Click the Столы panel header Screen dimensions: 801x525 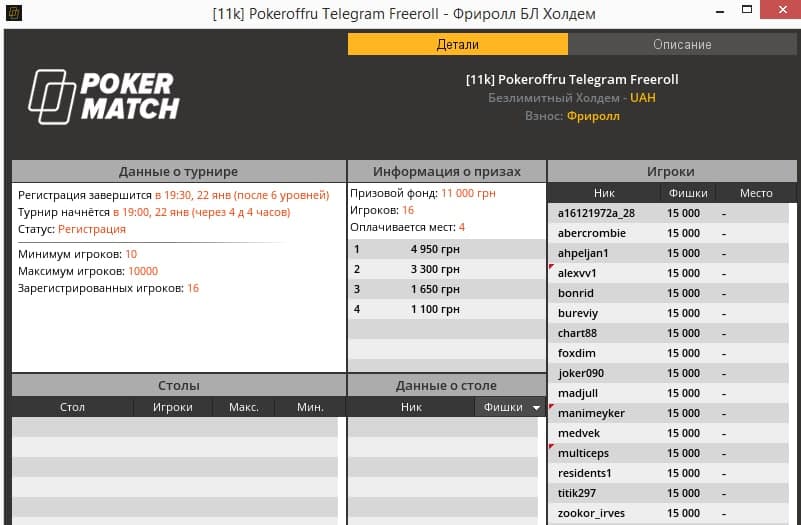click(x=179, y=386)
